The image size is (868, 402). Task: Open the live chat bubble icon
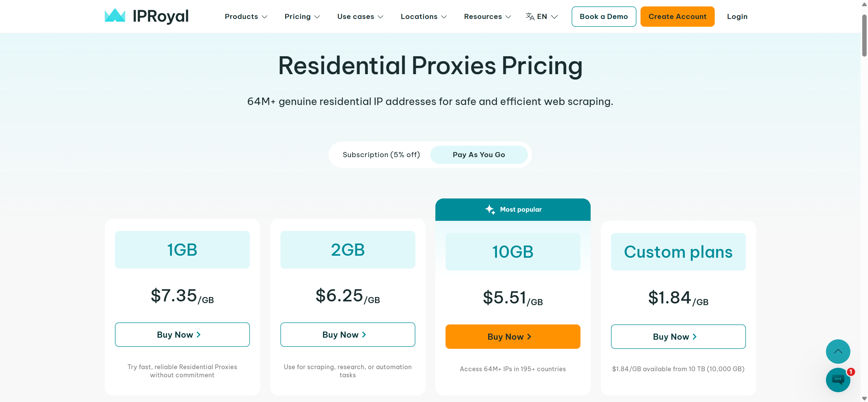tap(838, 380)
